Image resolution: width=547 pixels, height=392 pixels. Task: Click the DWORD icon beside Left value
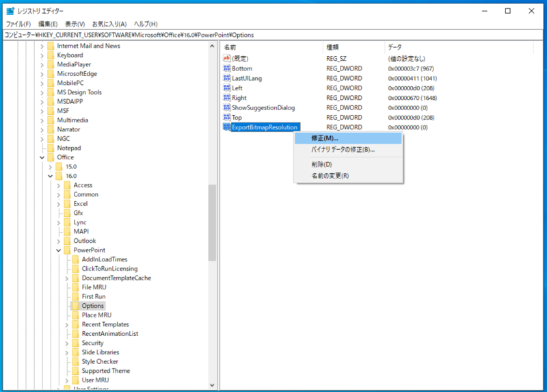tap(227, 88)
